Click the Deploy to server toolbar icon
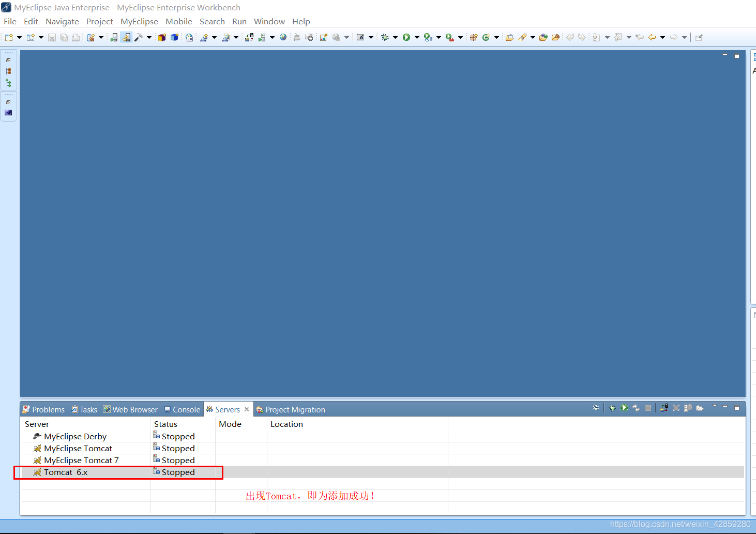The width and height of the screenshot is (756, 534). pos(249,37)
